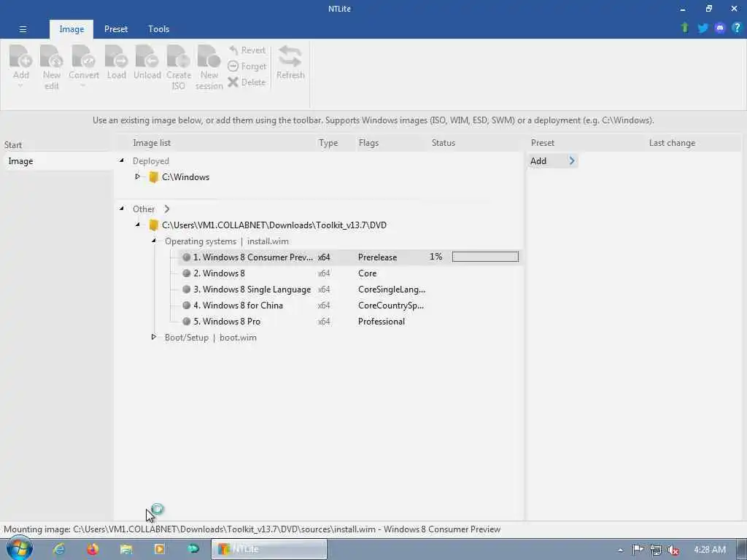
Task: Switch to the Preset ribbon tab
Action: (x=116, y=29)
